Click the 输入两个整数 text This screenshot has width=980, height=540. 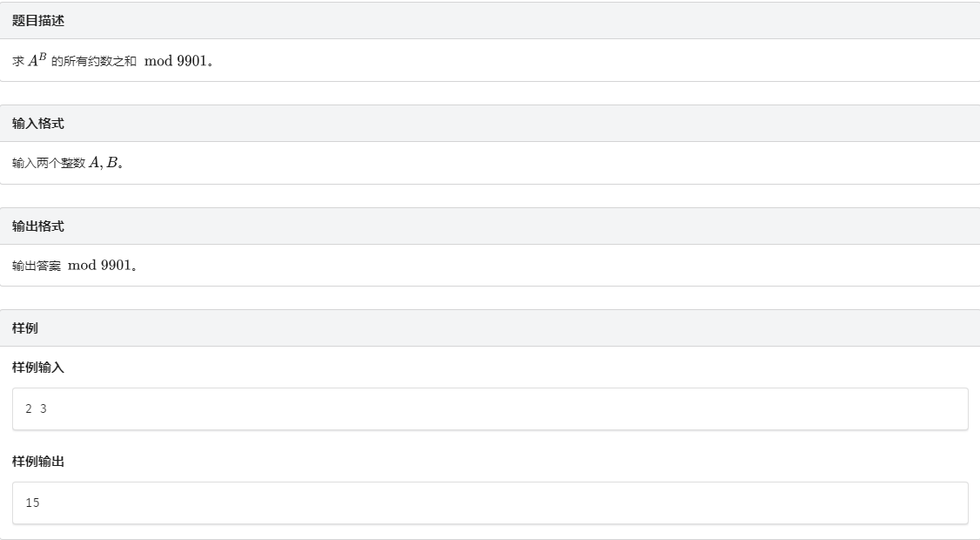point(49,164)
